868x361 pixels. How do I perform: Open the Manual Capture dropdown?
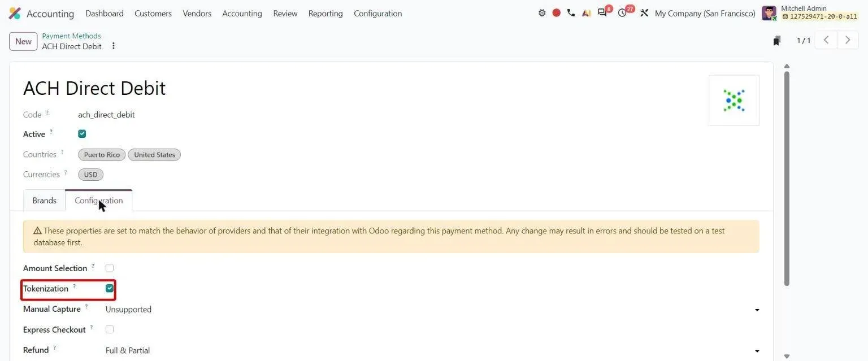pyautogui.click(x=432, y=310)
